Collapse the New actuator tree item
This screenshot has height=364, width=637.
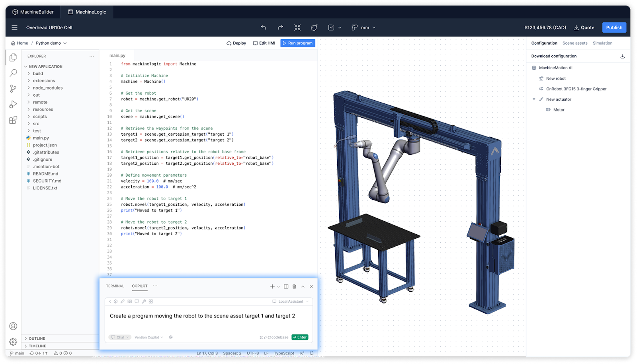(534, 99)
